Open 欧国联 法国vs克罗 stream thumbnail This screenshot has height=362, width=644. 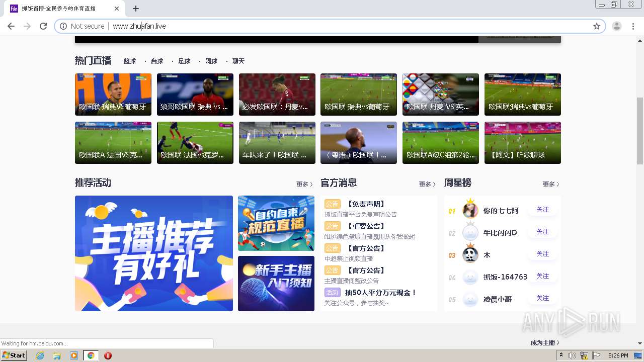point(195,143)
